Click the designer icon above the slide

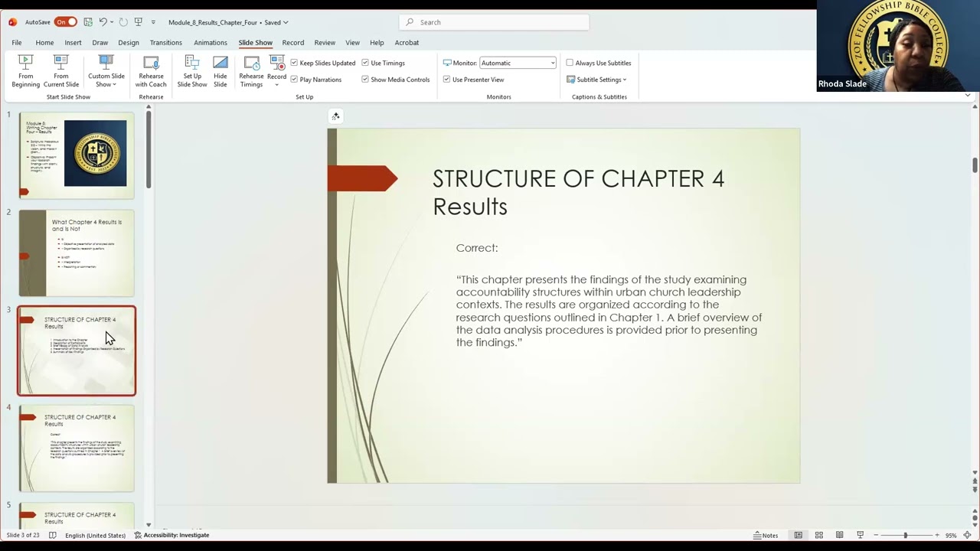335,116
